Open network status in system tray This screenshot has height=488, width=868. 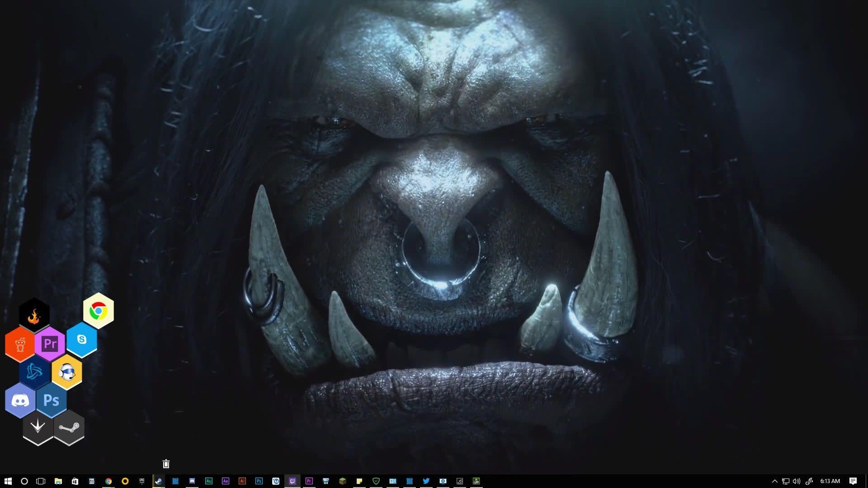pos(786,481)
